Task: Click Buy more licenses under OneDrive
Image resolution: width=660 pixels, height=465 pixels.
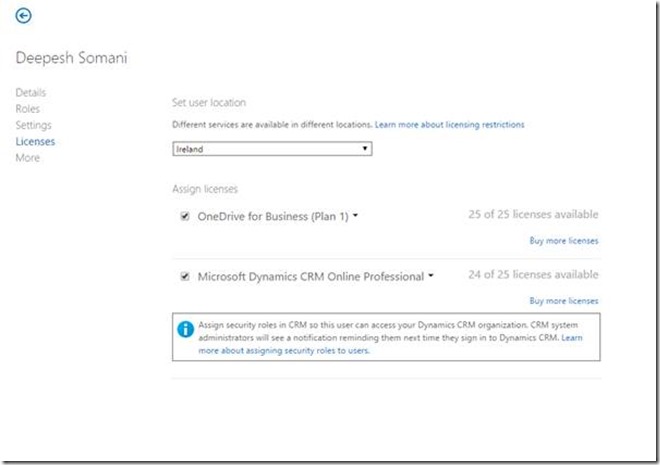Action: coord(563,240)
